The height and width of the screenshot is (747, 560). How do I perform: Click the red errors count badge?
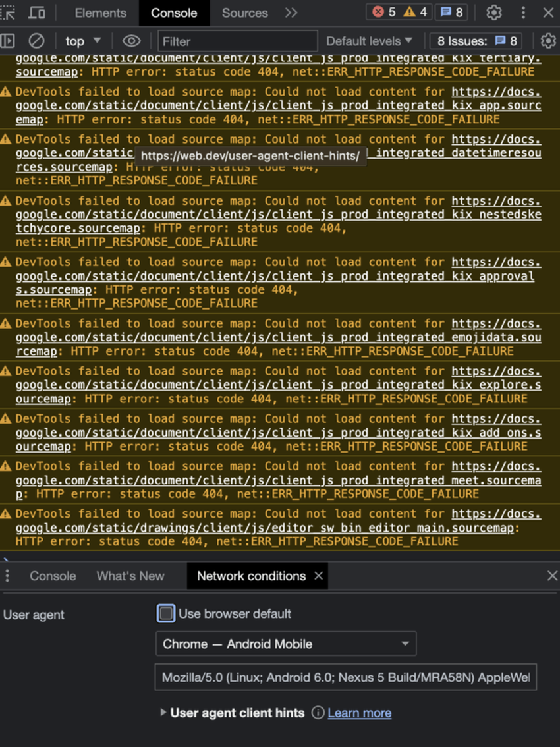point(384,13)
